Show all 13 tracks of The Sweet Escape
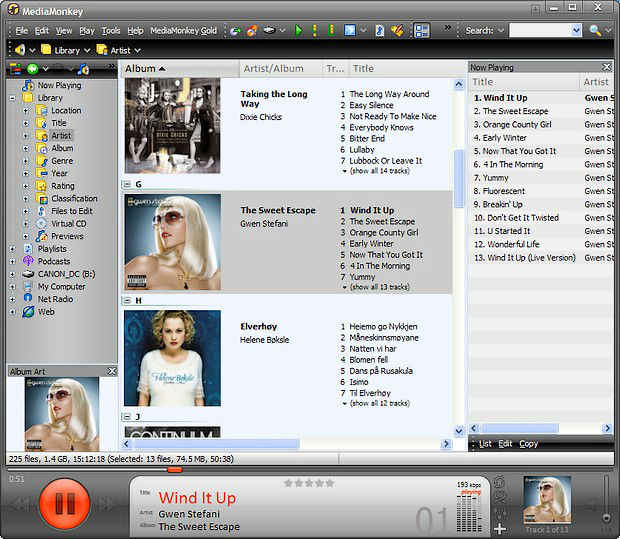The image size is (620, 539). [379, 287]
